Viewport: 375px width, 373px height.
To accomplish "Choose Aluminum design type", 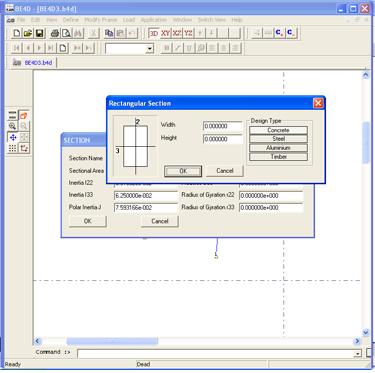I will pos(278,148).
